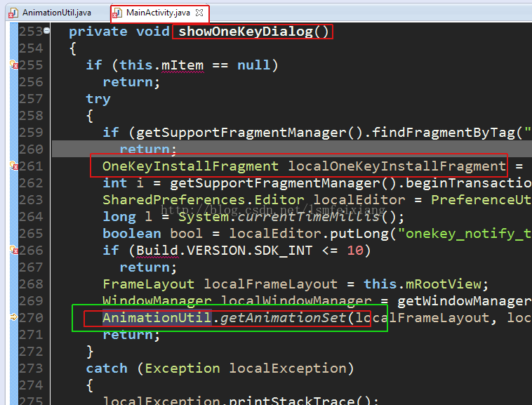
Task: Click the 'boolean' keyword on line 265
Action: (x=132, y=234)
